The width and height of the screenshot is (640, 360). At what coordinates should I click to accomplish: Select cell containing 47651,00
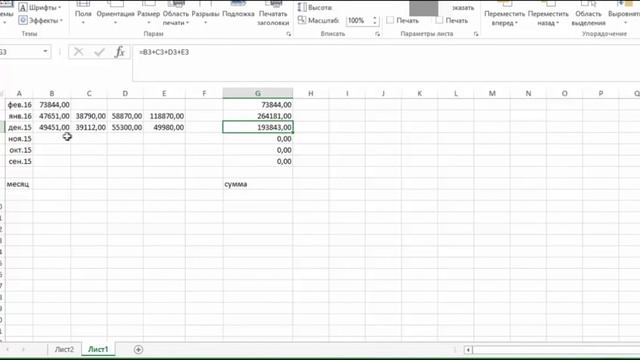pyautogui.click(x=52, y=116)
